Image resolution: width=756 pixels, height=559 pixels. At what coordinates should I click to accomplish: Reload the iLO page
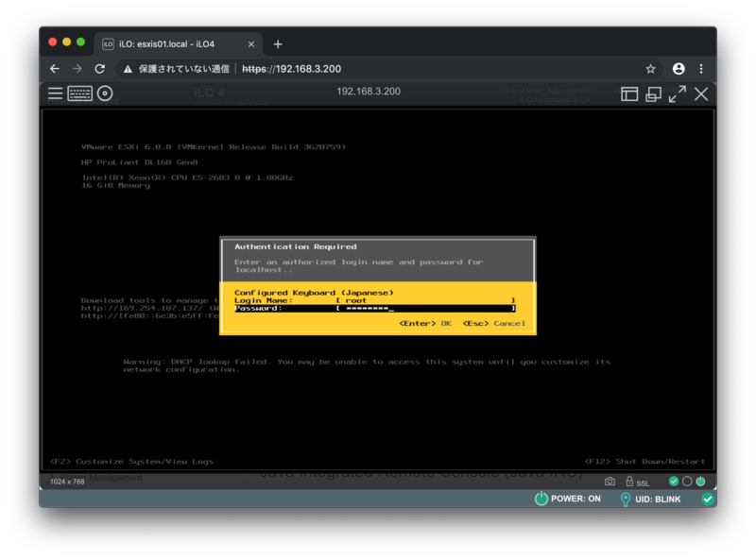tap(100, 69)
